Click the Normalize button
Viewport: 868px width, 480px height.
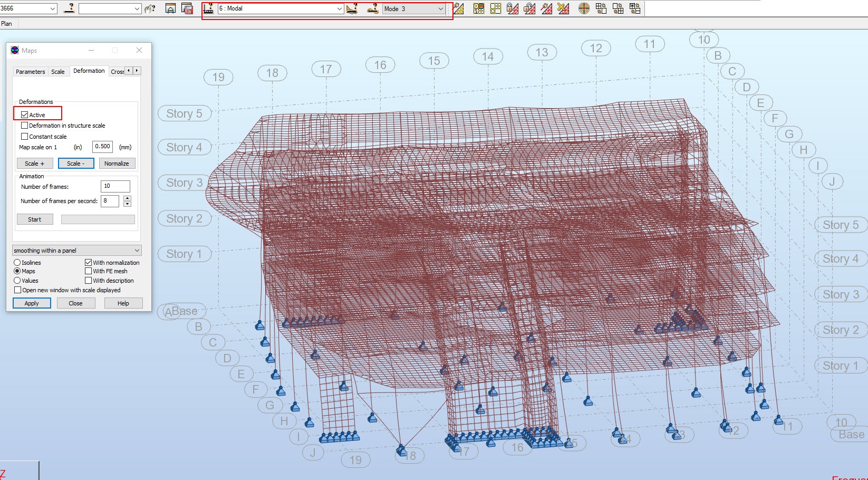[117, 163]
